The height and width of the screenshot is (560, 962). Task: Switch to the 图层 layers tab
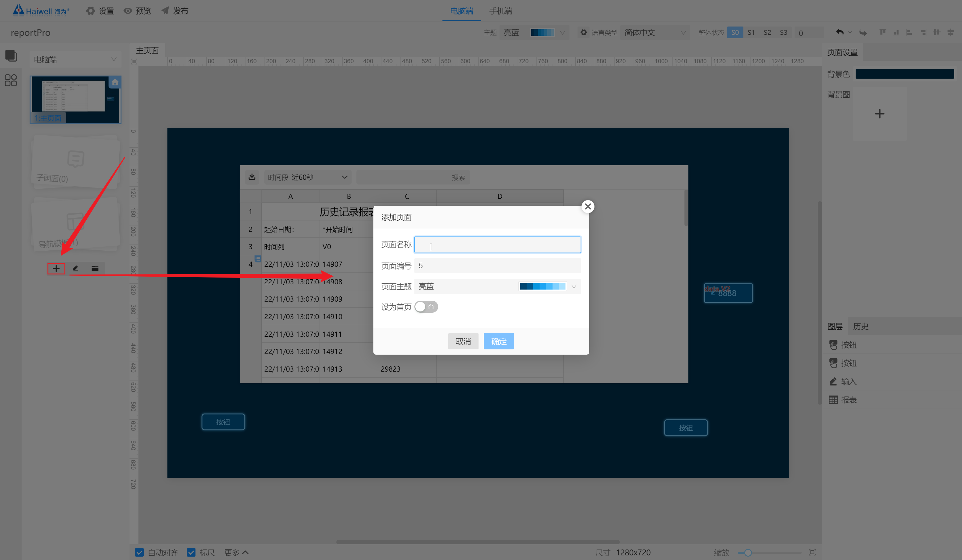point(835,326)
